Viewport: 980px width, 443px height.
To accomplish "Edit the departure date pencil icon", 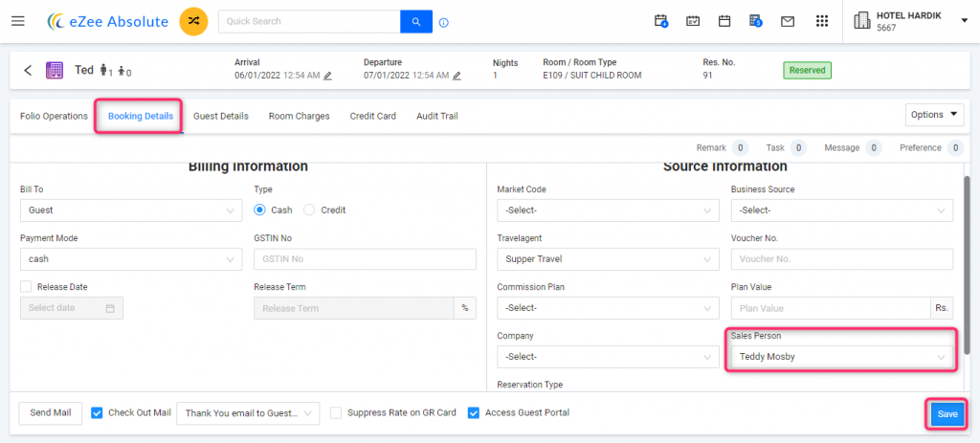I will (457, 76).
